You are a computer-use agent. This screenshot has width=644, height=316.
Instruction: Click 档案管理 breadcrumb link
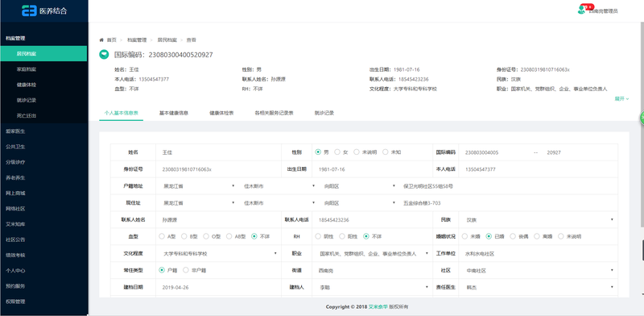(137, 40)
